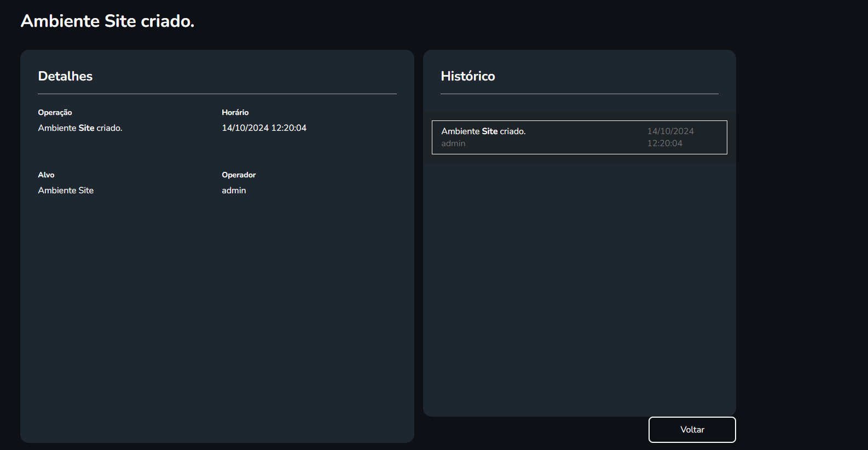Click the history entry's time 12:20:04
Screen dimensions: 868x450
pyautogui.click(x=664, y=143)
